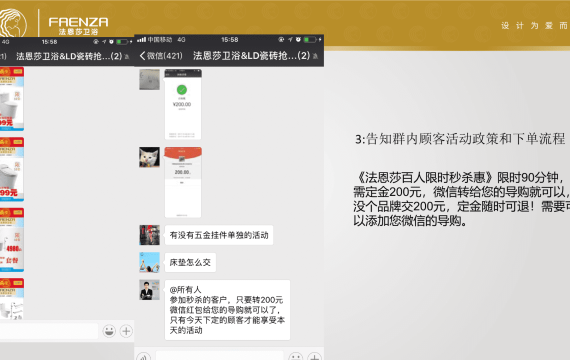Click the FAENZA 法恩莎卫浴 logo text
Viewport: 570px width, 360px height.
[x=79, y=25]
